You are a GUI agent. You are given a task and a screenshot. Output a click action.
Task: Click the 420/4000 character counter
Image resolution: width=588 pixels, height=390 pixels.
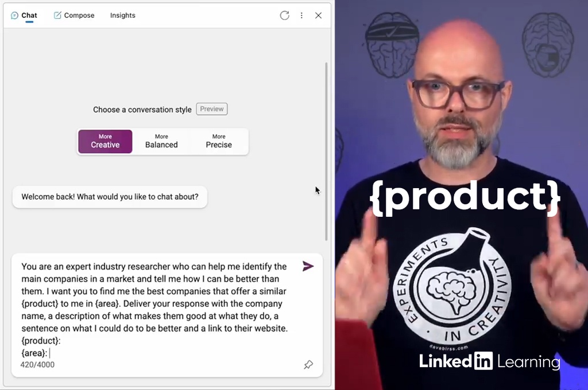point(37,365)
